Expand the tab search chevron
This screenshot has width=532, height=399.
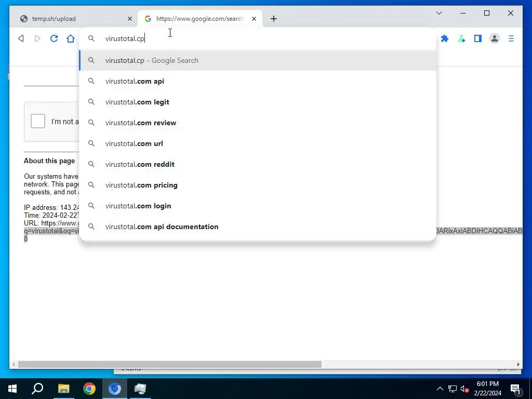[438, 13]
